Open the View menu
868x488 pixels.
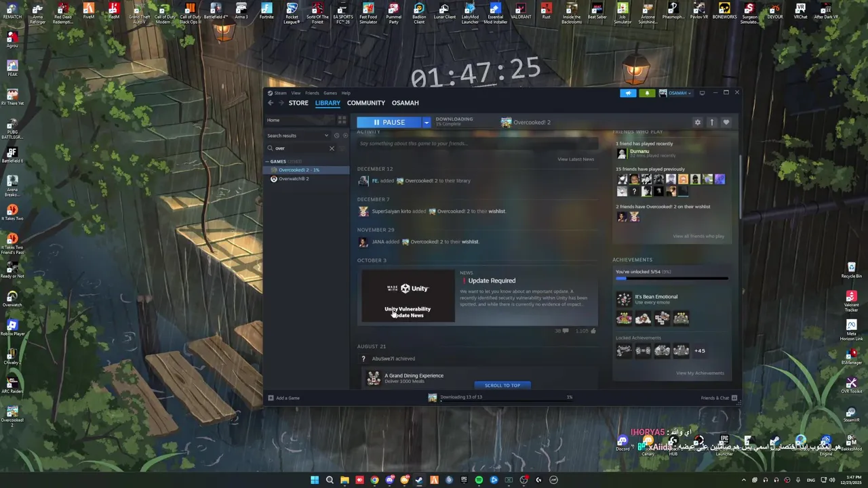(296, 93)
